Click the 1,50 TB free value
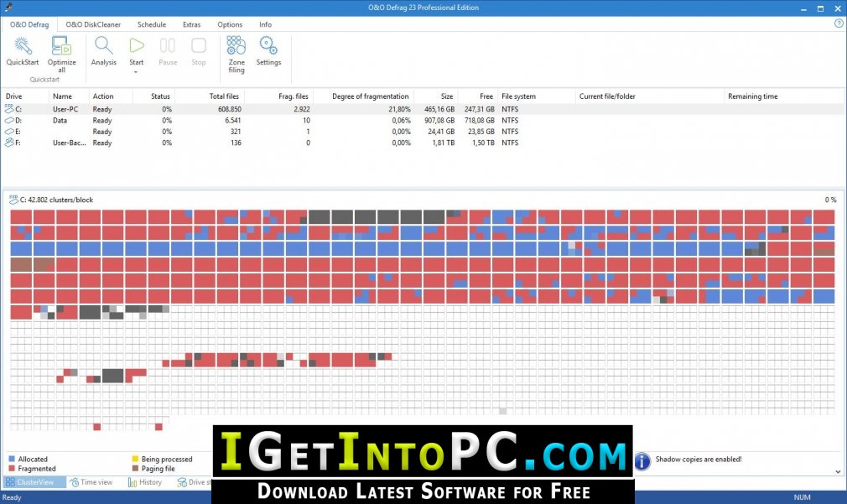This screenshot has width=847, height=504. pyautogui.click(x=483, y=143)
